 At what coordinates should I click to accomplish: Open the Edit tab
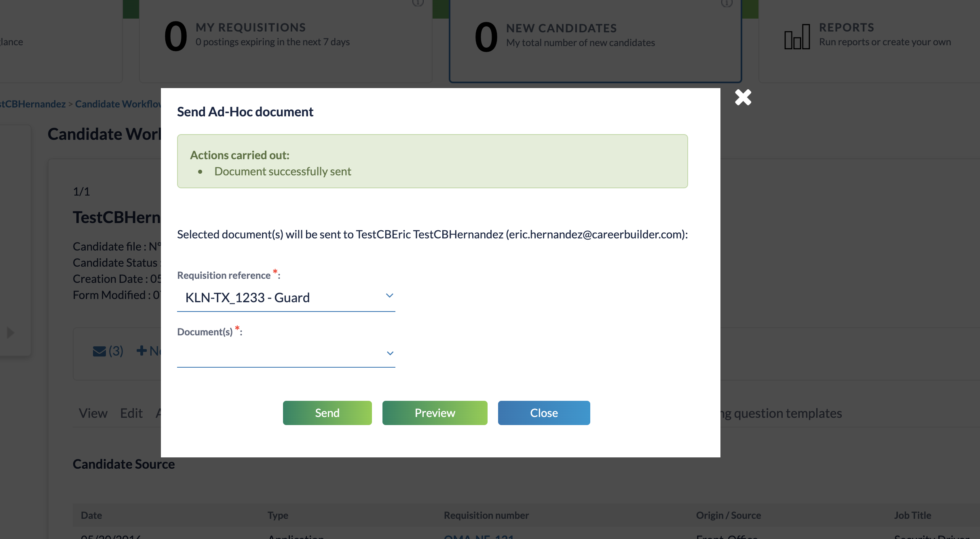pos(131,413)
